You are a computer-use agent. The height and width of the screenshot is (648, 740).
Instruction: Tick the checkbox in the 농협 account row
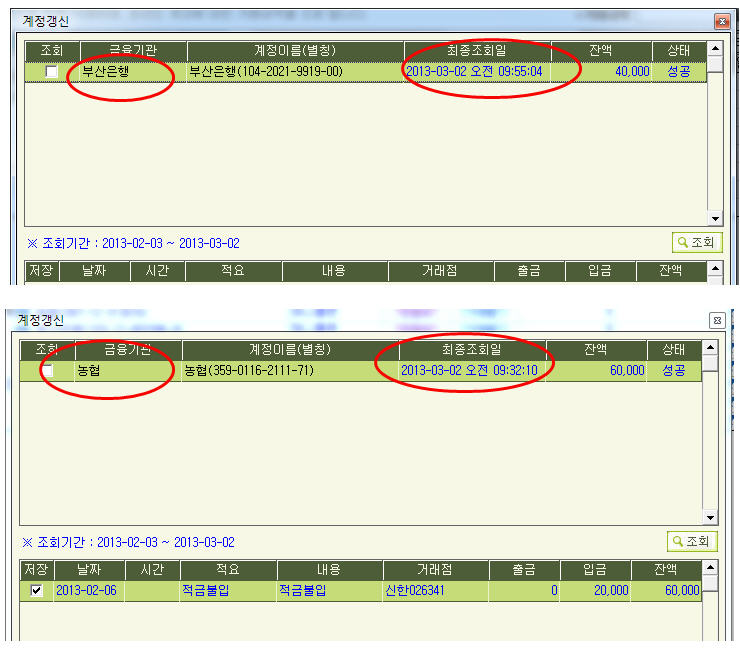click(x=47, y=371)
